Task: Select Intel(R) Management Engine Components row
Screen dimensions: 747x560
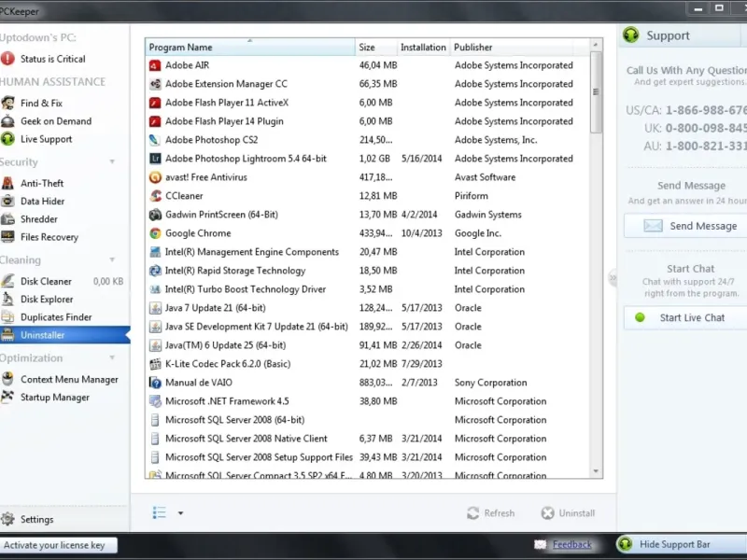Action: pyautogui.click(x=367, y=252)
